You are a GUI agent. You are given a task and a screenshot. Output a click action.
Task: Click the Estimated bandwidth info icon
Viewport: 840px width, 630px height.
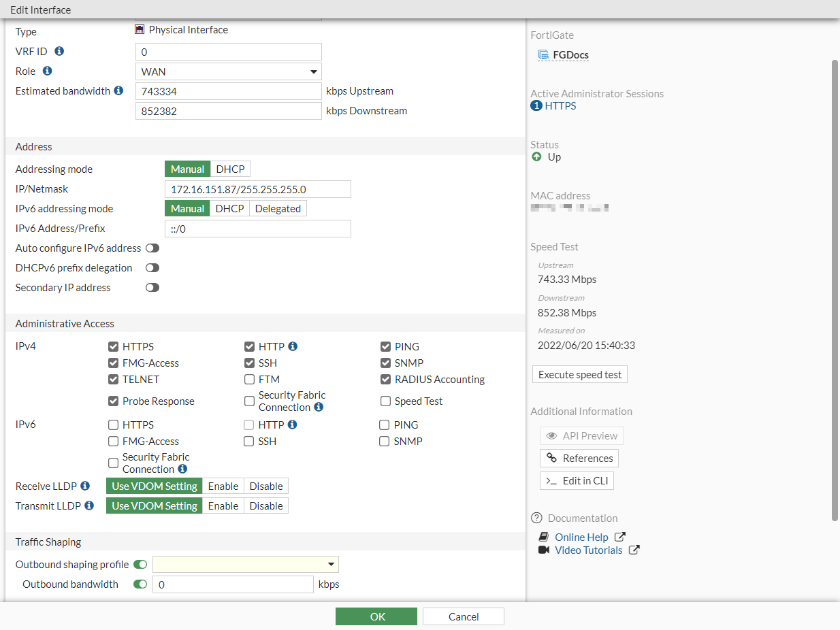coord(119,90)
